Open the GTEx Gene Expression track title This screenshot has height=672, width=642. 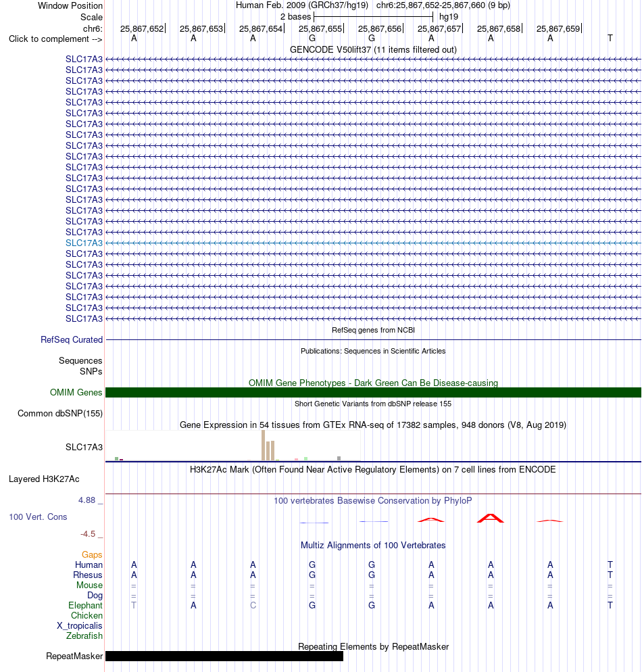373,425
